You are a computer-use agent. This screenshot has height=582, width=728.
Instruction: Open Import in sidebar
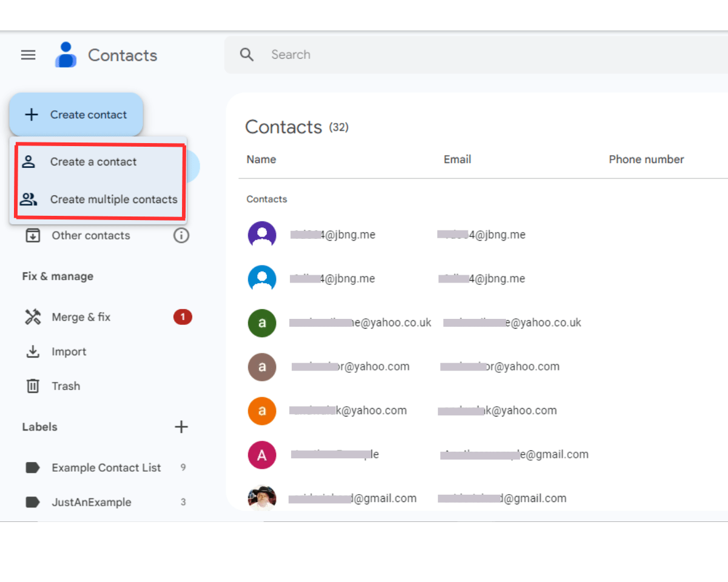pos(69,352)
